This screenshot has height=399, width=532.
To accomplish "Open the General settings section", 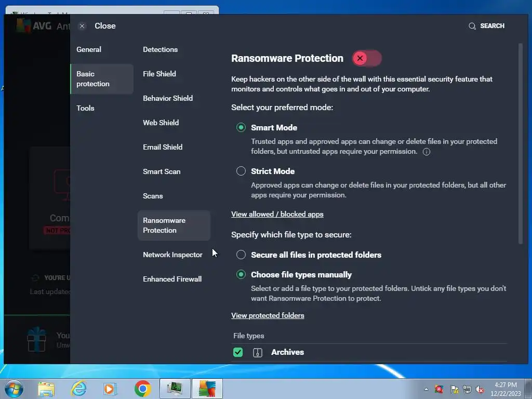I will pos(89,49).
